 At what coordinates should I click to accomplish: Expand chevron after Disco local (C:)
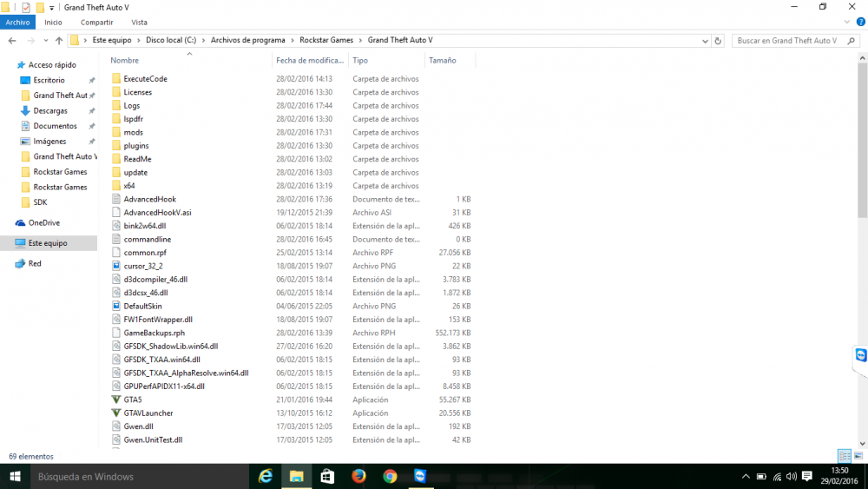pyautogui.click(x=203, y=41)
